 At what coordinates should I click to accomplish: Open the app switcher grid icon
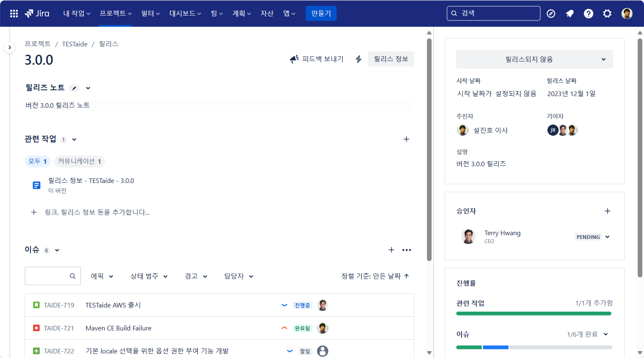click(14, 13)
